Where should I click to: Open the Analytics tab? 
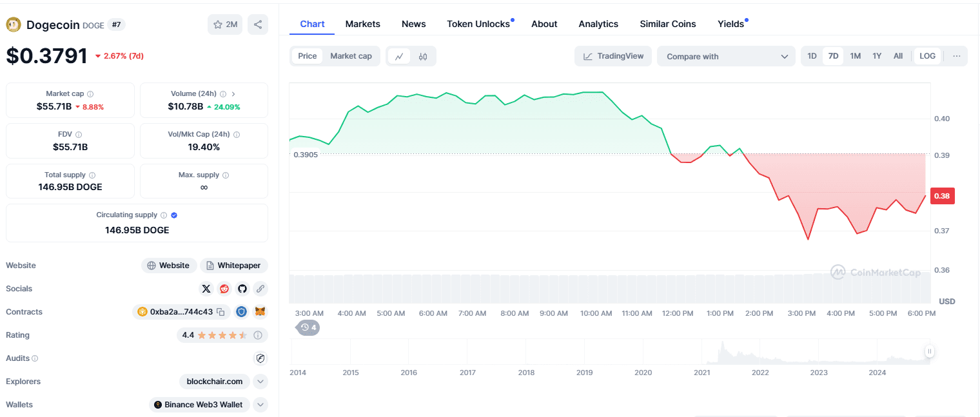click(x=598, y=24)
